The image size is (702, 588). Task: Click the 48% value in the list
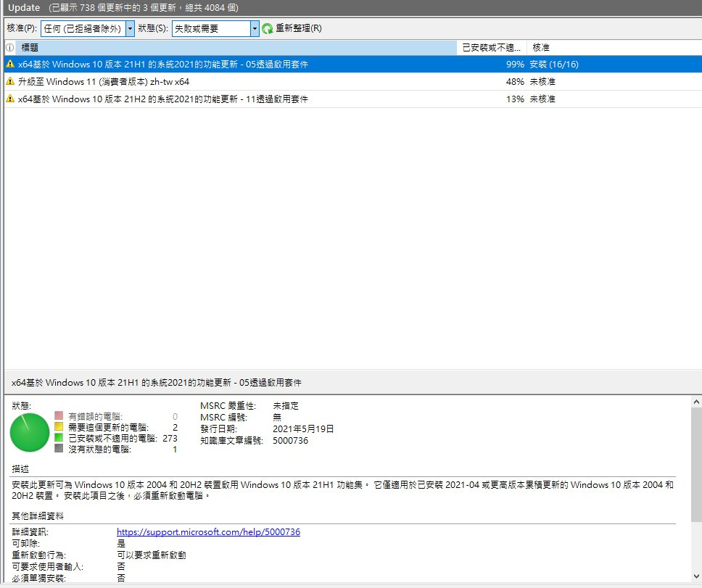click(x=515, y=81)
